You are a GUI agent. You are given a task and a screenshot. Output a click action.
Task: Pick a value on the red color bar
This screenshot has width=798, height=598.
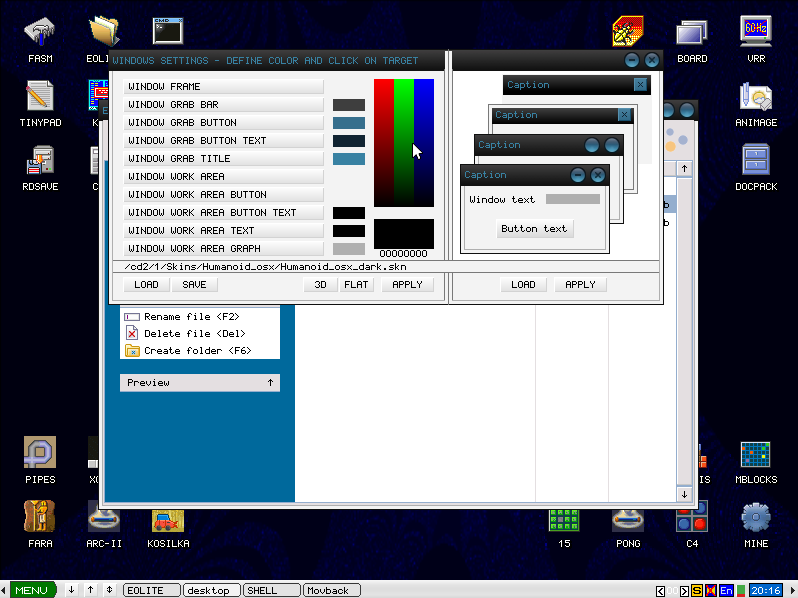tap(384, 143)
